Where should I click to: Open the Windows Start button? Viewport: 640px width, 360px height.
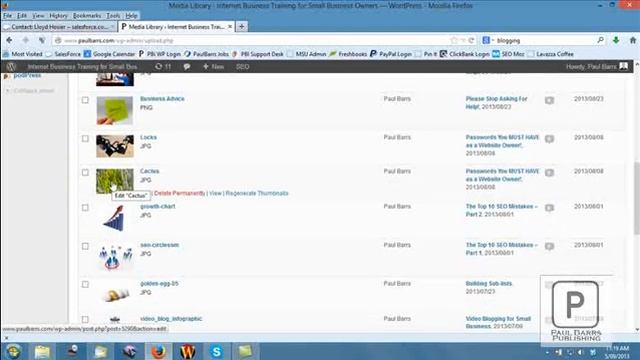13,351
